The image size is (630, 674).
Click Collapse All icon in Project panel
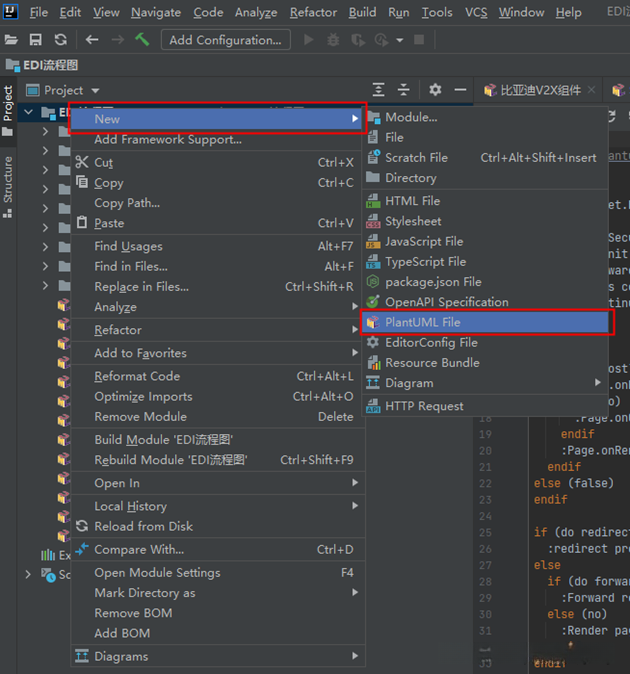(x=403, y=90)
